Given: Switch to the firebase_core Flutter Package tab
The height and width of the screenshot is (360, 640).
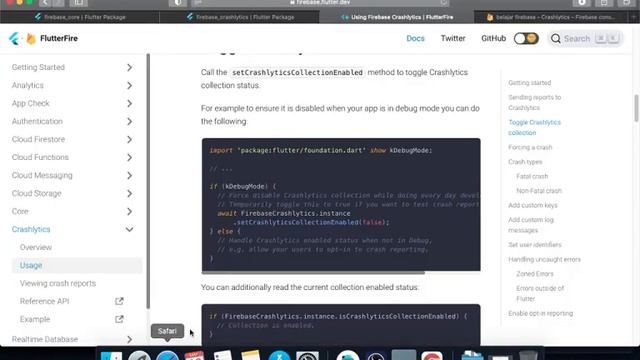Looking at the screenshot, I should 80,17.
